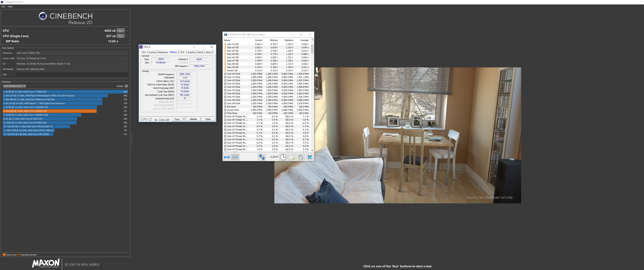The height and width of the screenshot is (270, 644).
Task: Click CPU-Z Validate button
Action: click(193, 119)
